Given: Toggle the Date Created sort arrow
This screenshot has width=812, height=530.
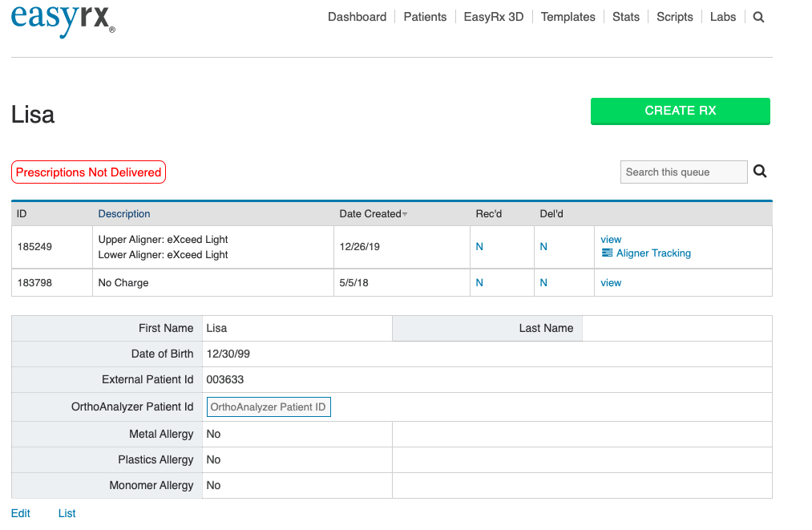Looking at the screenshot, I should [405, 215].
